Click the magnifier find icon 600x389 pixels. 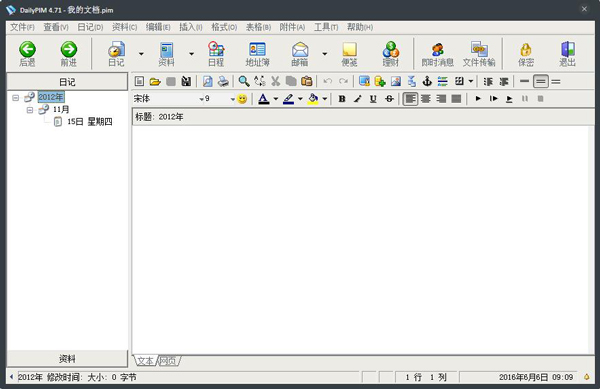[244, 81]
